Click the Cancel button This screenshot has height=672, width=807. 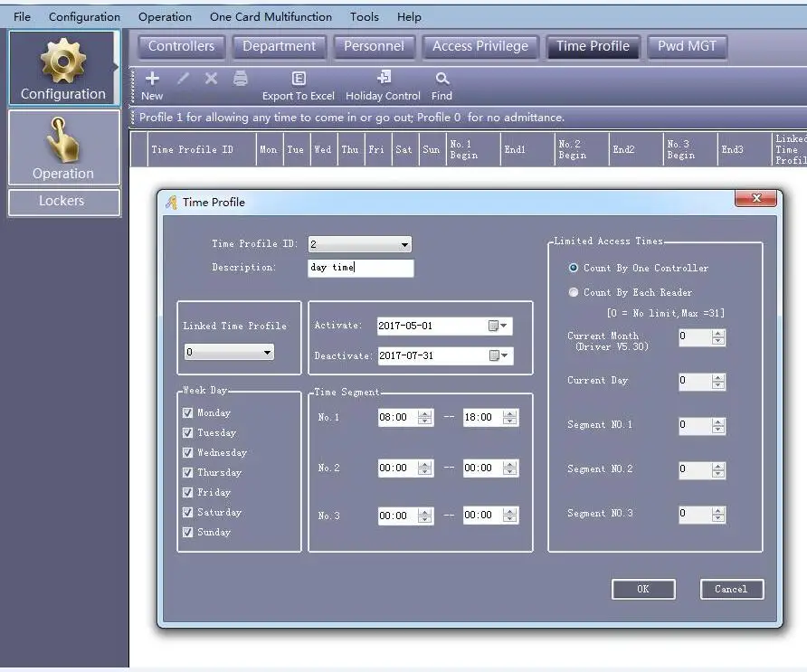pos(731,589)
